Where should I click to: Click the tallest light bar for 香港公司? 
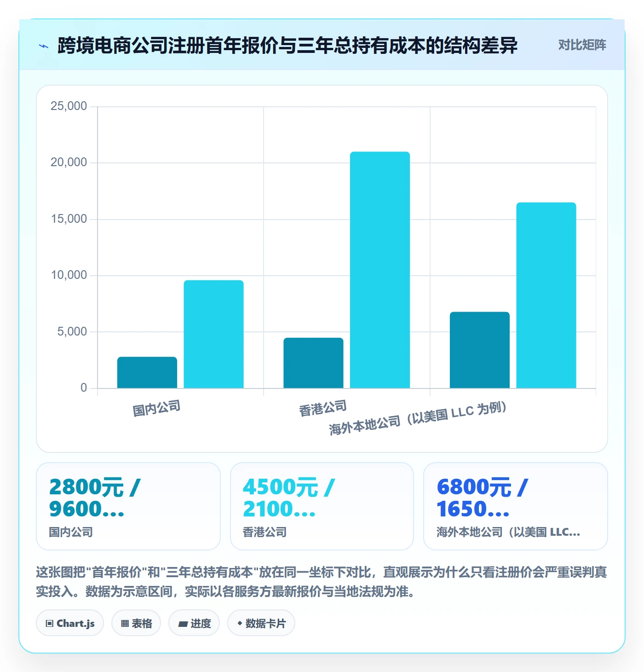pyautogui.click(x=380, y=270)
